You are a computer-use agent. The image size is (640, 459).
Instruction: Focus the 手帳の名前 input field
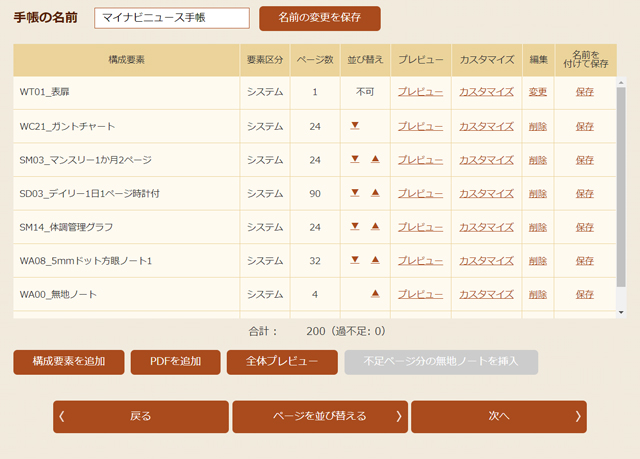pos(172,18)
